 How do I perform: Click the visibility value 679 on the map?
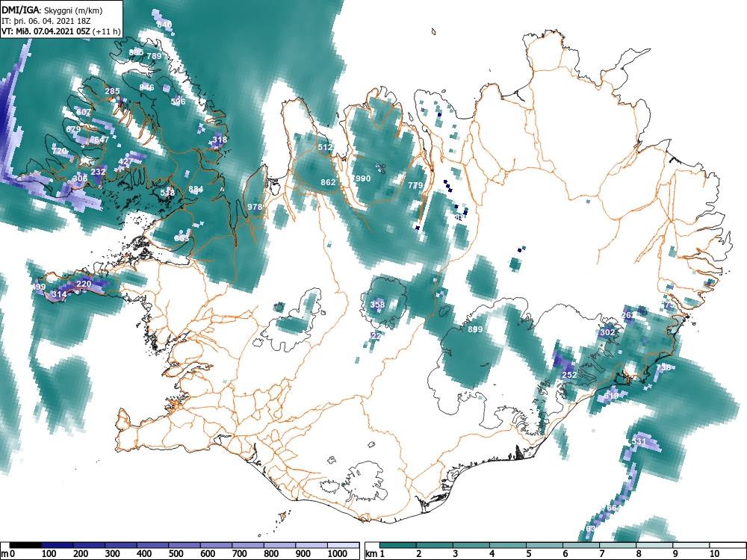(x=73, y=129)
